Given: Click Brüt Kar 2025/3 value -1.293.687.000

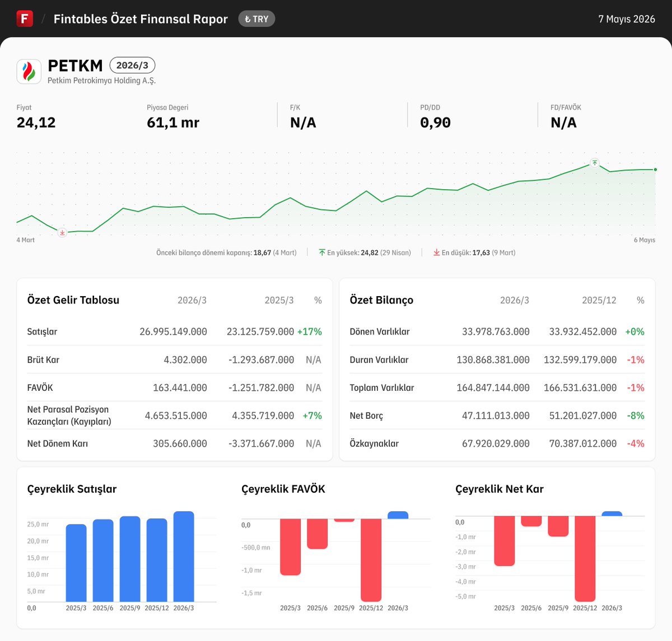Looking at the screenshot, I should [261, 359].
